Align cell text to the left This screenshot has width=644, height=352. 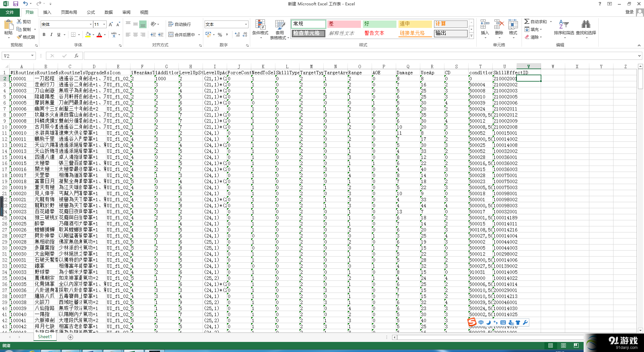(128, 35)
